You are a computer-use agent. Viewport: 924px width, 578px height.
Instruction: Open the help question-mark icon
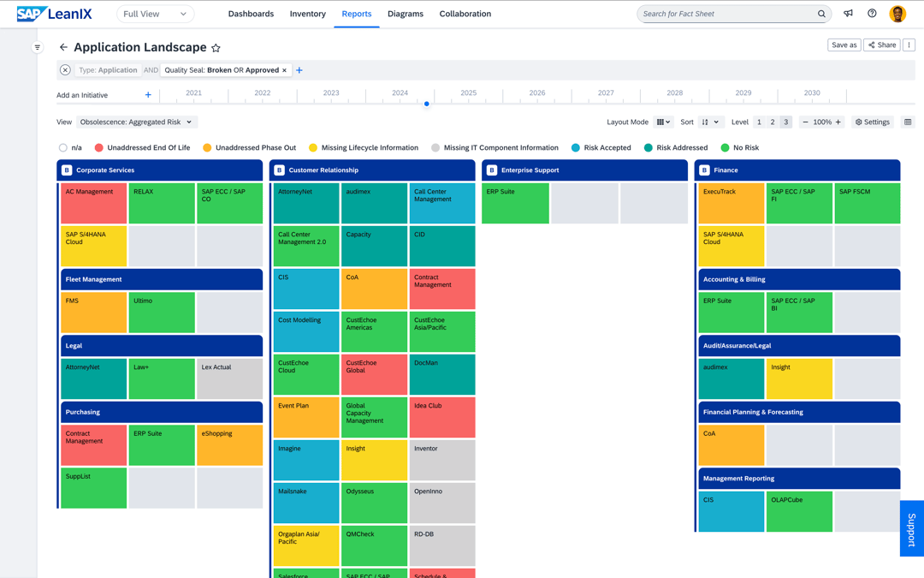871,14
